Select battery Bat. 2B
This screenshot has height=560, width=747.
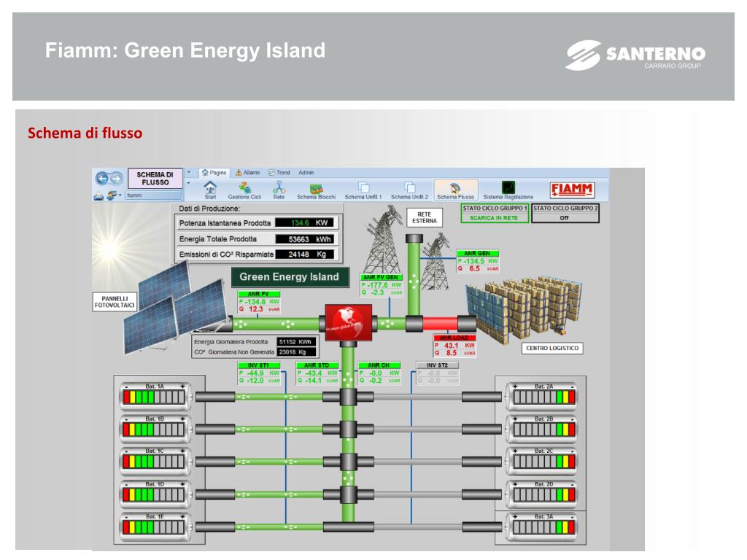(x=542, y=428)
